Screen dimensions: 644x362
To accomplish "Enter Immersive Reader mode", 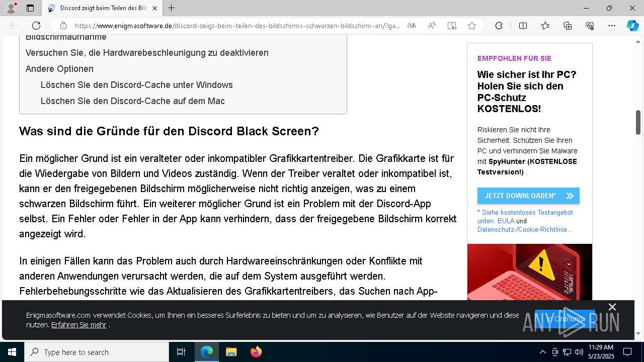I will [x=452, y=26].
